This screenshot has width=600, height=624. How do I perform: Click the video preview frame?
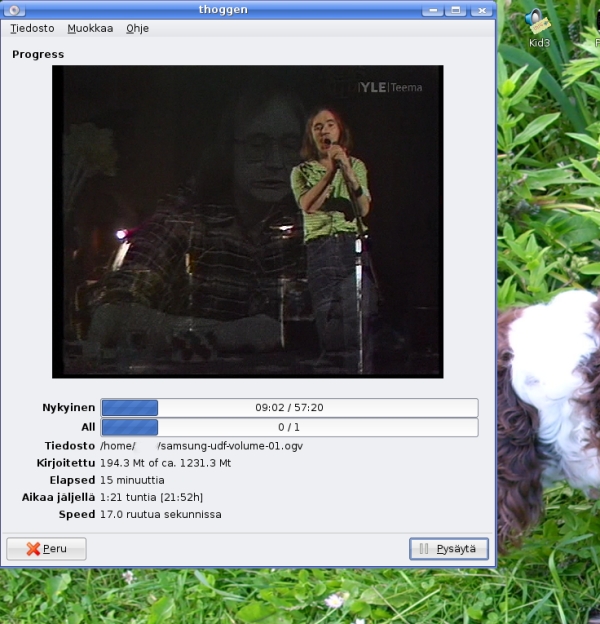(247, 222)
